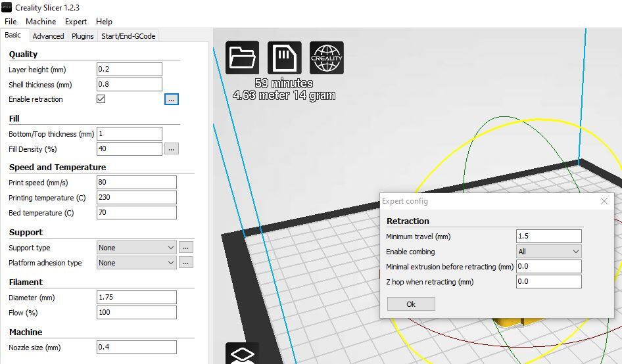Click the Layer height input field
Viewport: 622px width, 364px height.
click(x=130, y=69)
